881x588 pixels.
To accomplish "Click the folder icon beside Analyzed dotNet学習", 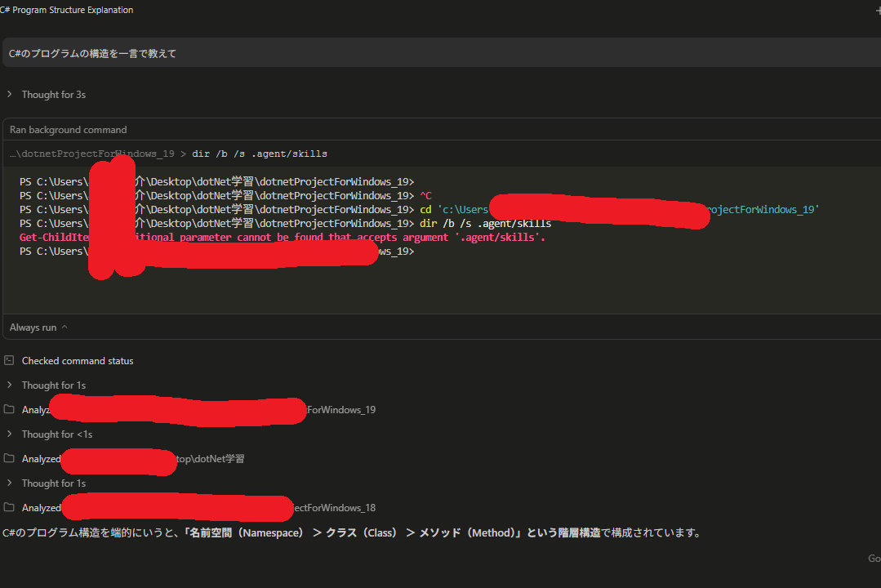I will [x=10, y=458].
